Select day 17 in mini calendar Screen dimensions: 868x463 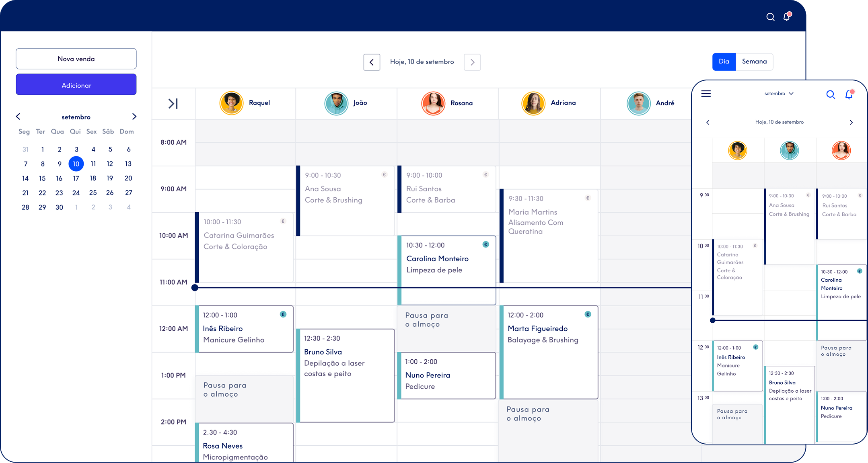coord(76,178)
